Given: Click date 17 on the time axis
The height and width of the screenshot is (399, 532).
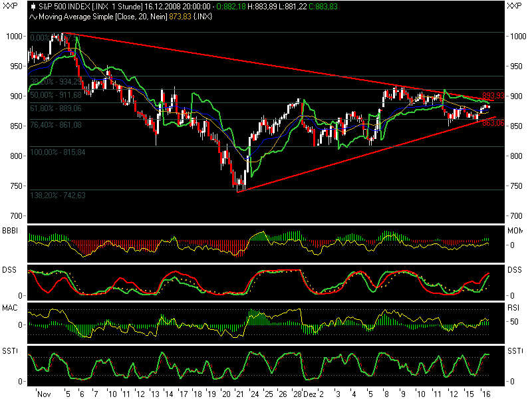Looking at the screenshot, I should point(184,394).
